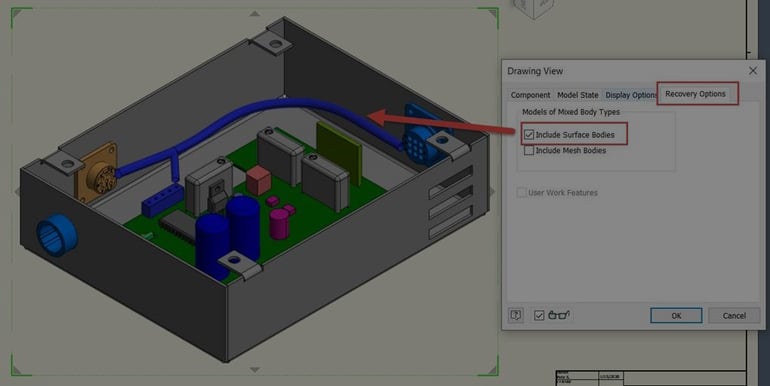Open the Model State tab

[x=578, y=95]
